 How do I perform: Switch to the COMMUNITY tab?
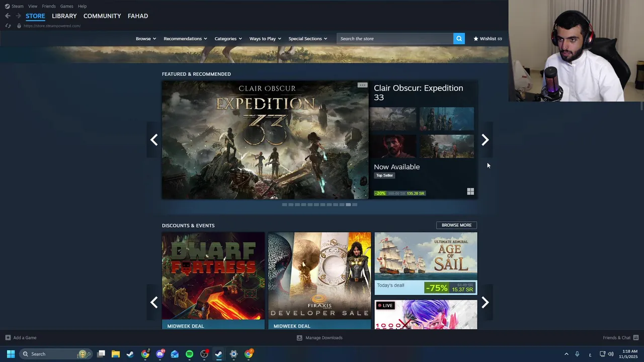[x=102, y=16]
